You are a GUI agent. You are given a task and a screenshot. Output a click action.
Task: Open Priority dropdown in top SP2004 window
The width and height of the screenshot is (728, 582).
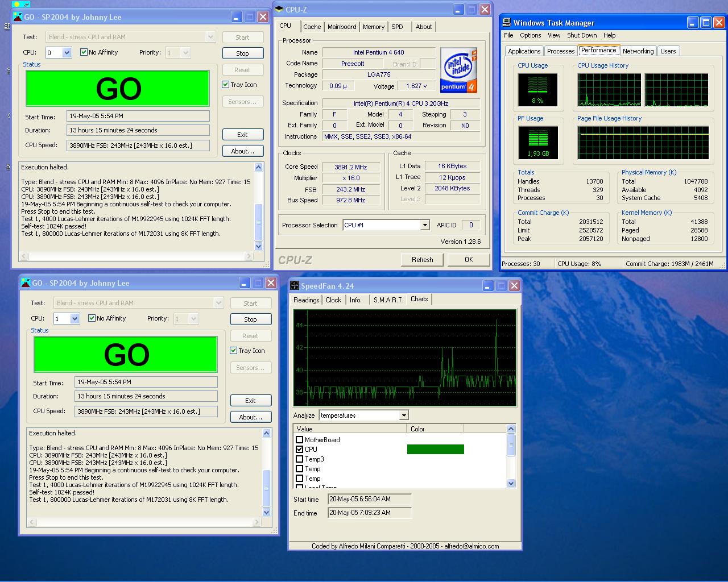[x=185, y=53]
